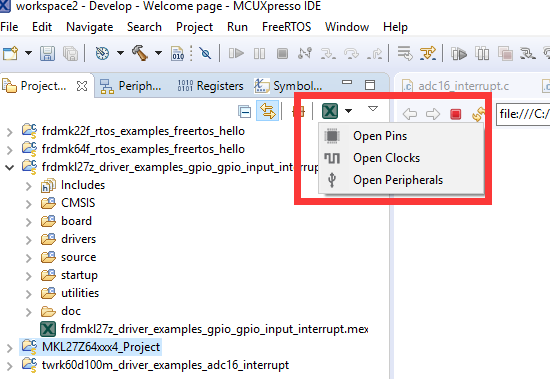Open the Config Tools dropdown arrow
Viewport: 550px width, 379px height.
point(348,111)
